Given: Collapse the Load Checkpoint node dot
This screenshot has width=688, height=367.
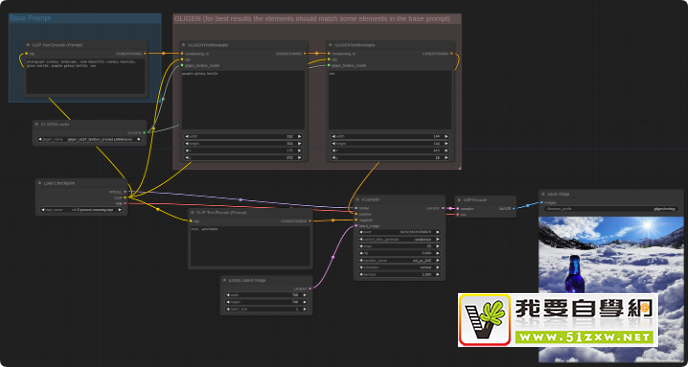Looking at the screenshot, I should [40, 183].
